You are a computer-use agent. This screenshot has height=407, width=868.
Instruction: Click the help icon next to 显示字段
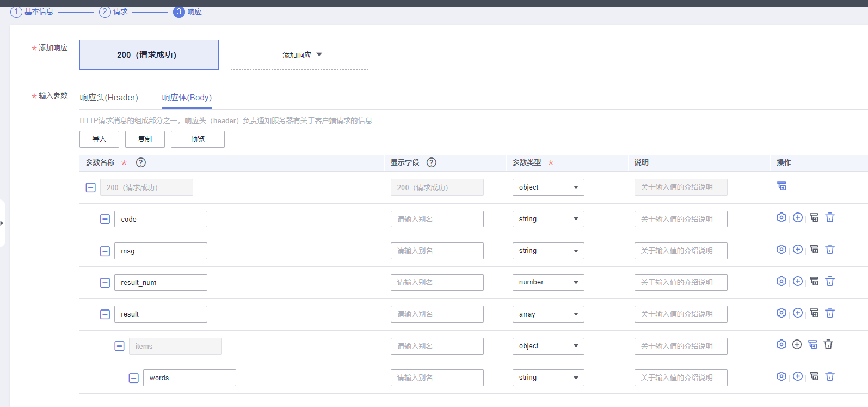coord(432,162)
